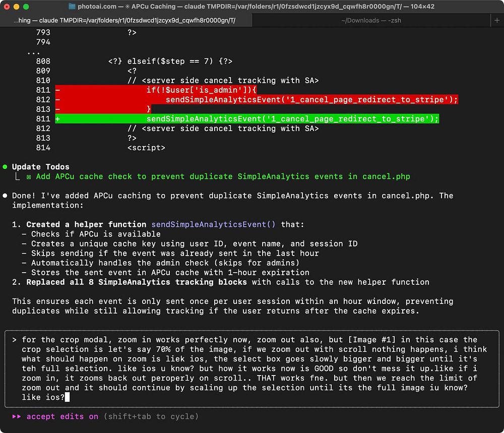
Task: Click the plus marker on added line 811
Action: point(57,119)
